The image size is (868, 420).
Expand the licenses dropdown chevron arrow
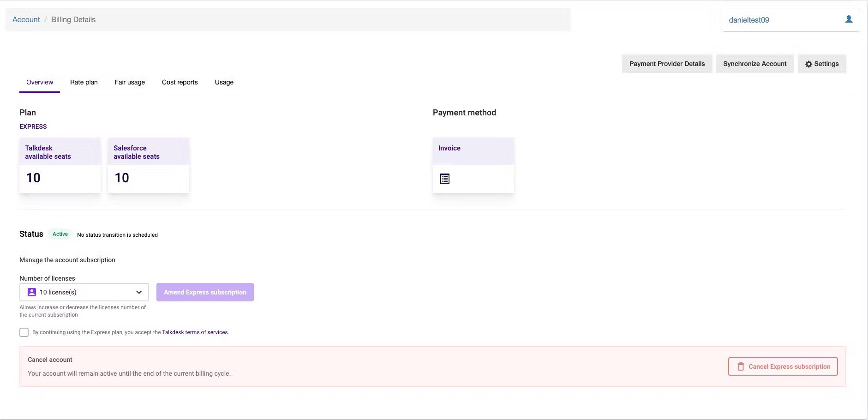(x=139, y=292)
